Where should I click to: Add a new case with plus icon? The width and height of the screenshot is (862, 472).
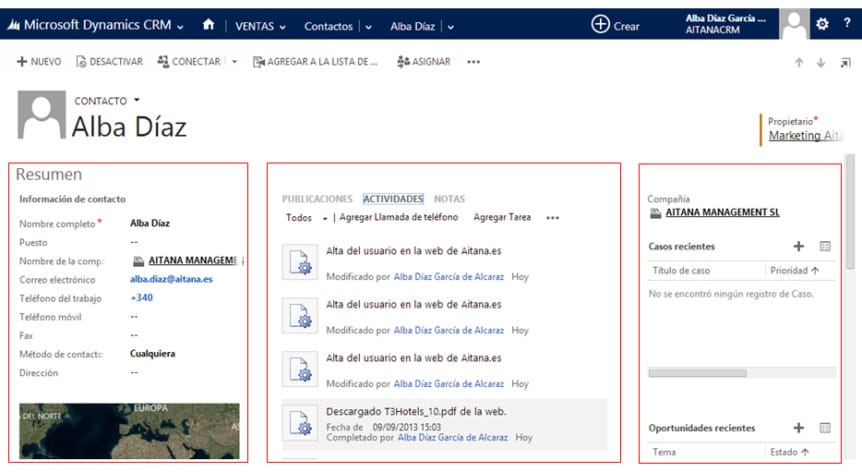pyautogui.click(x=798, y=246)
